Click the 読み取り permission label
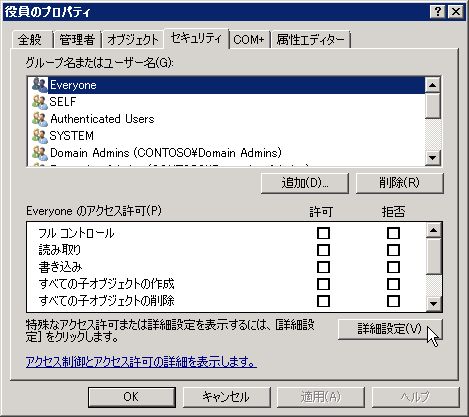 60,250
